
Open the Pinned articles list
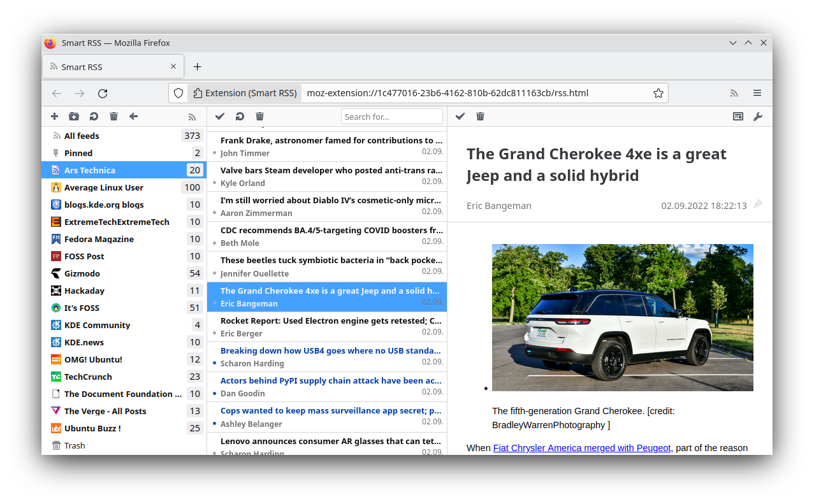tap(124, 153)
